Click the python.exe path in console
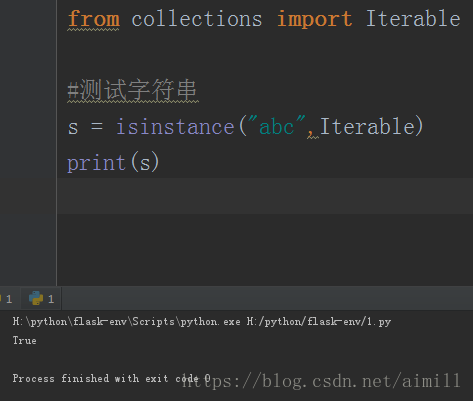The image size is (473, 401). click(127, 322)
